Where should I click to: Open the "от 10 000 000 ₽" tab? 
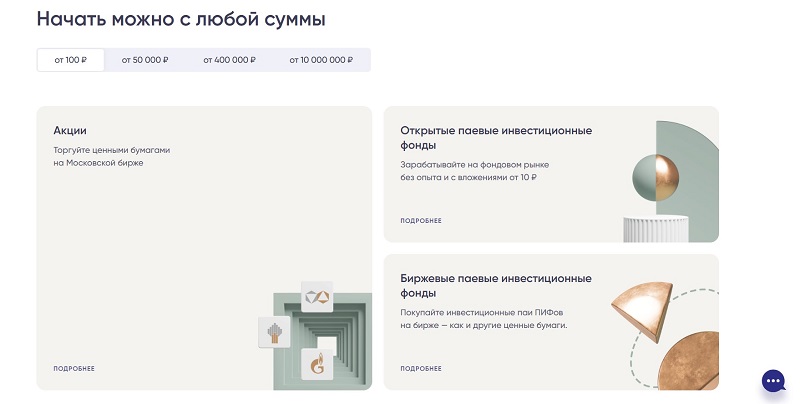[x=321, y=60]
